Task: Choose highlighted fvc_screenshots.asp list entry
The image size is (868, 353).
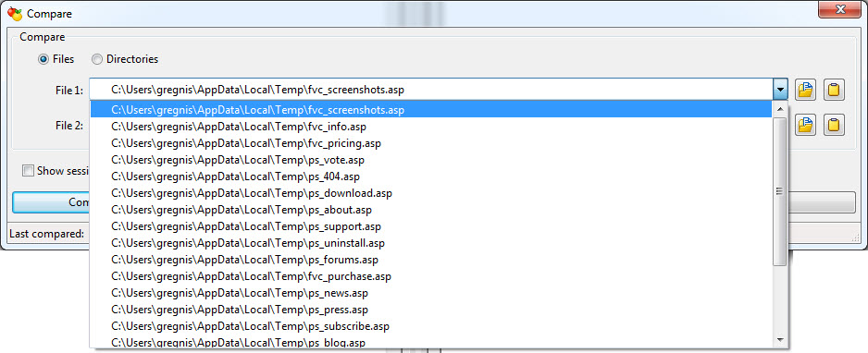Action: [x=431, y=109]
